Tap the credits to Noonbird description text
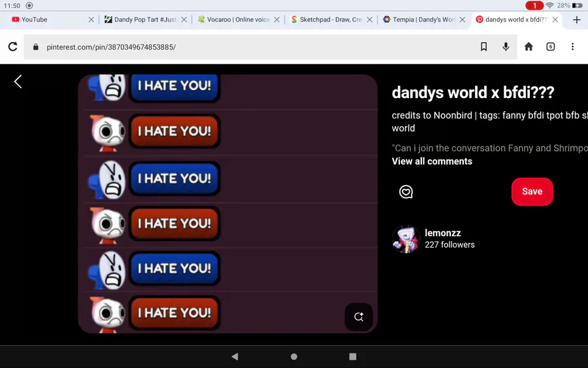 click(x=490, y=122)
